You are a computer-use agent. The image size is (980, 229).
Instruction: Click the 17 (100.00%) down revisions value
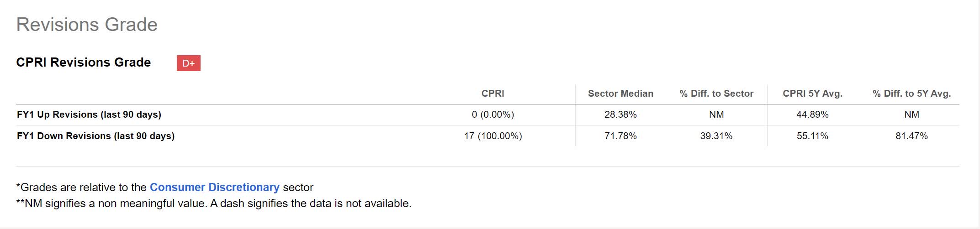point(493,136)
